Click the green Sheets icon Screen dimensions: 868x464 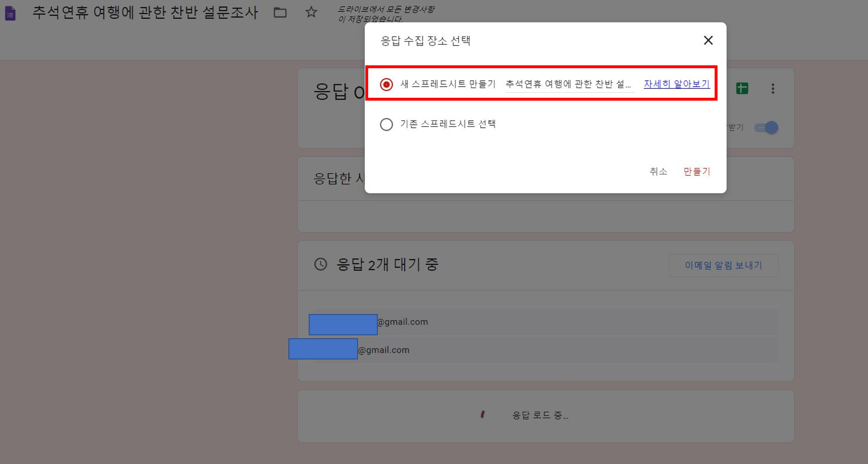pyautogui.click(x=742, y=88)
